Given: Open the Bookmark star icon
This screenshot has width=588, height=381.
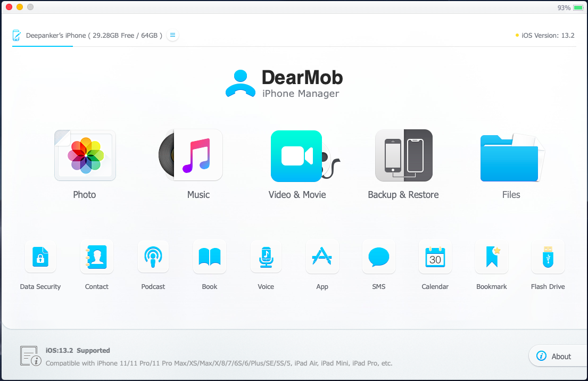Looking at the screenshot, I should 492,257.
